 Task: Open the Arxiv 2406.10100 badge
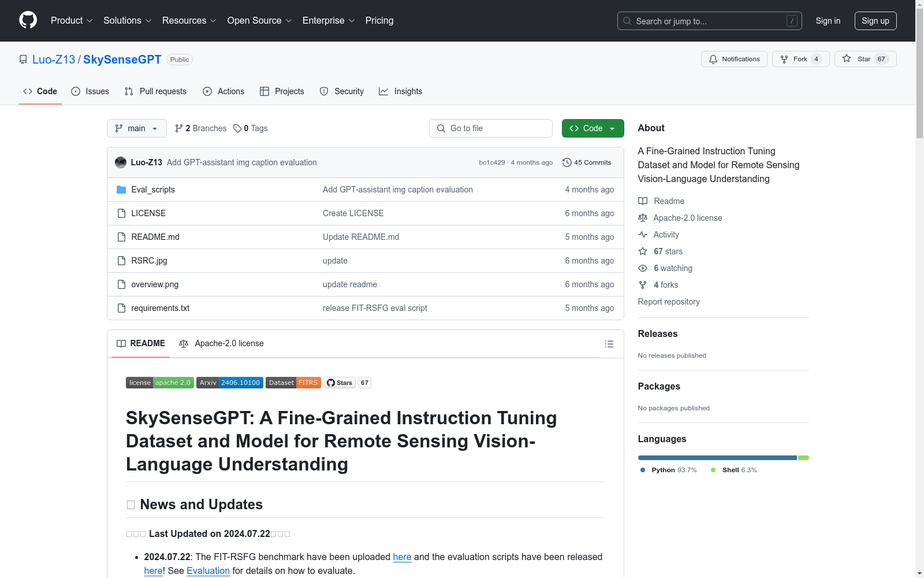coord(230,383)
